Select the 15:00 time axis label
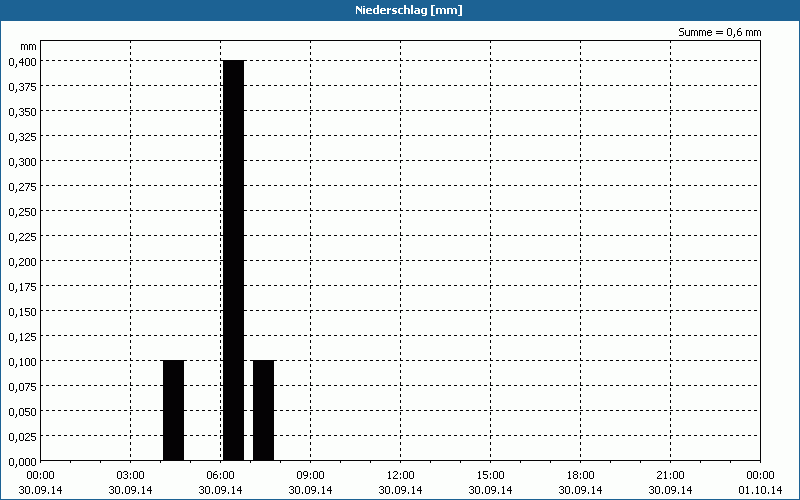This screenshot has width=800, height=500. tap(490, 475)
